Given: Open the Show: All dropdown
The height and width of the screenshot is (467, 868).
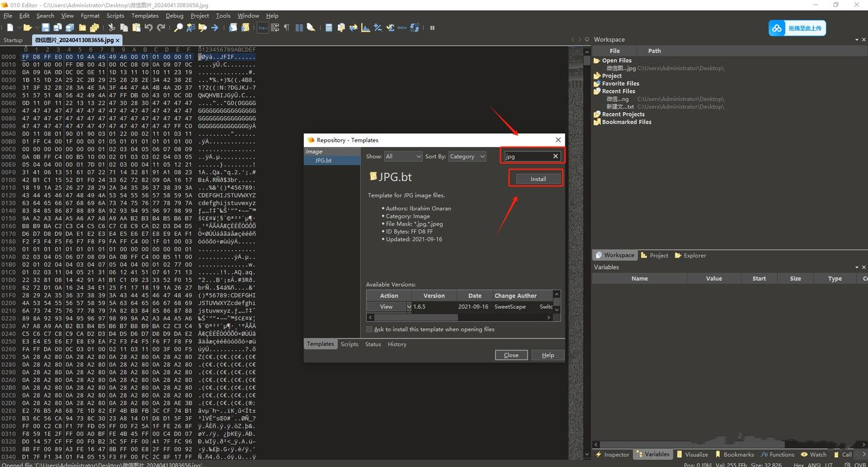Looking at the screenshot, I should 403,156.
